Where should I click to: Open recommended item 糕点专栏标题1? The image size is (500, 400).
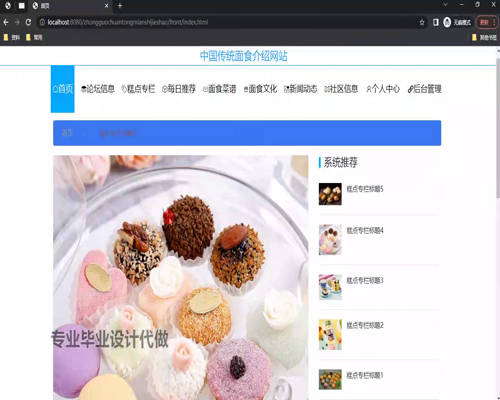click(x=365, y=375)
